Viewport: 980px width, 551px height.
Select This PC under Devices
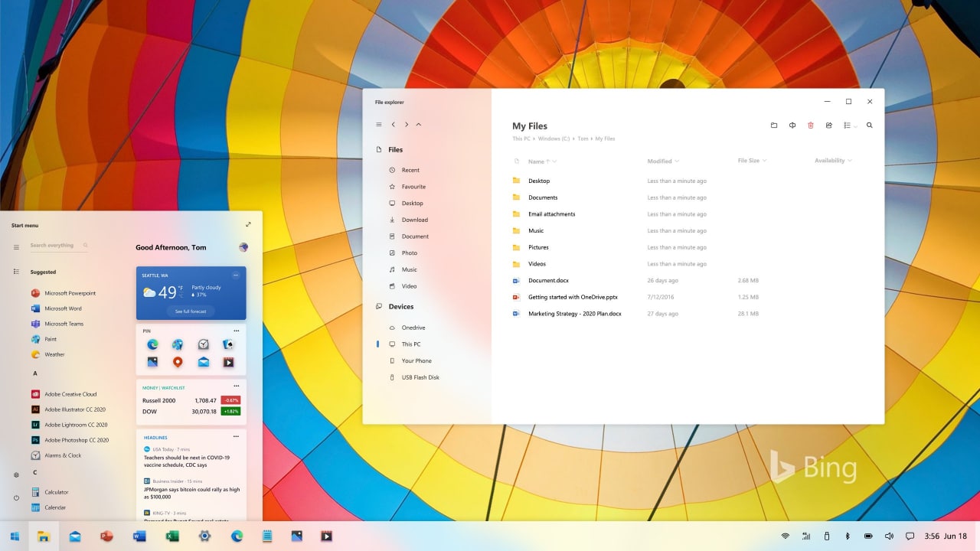(x=405, y=344)
